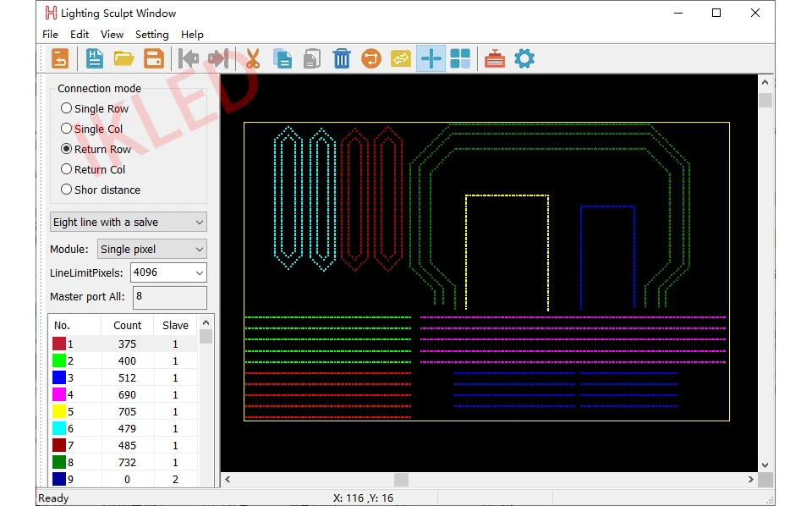The height and width of the screenshot is (506, 812).
Task: Click the yellow swap arrows icon
Action: pyautogui.click(x=401, y=58)
